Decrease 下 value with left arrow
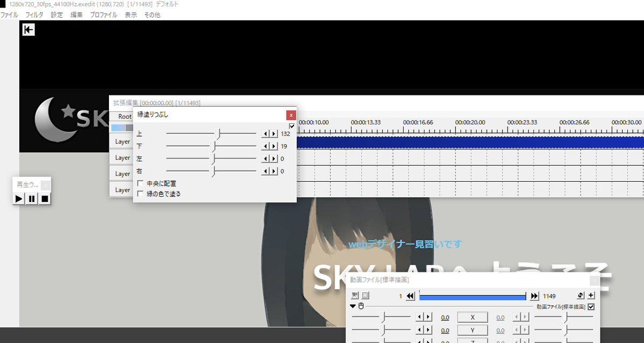This screenshot has height=343, width=644. tap(265, 146)
